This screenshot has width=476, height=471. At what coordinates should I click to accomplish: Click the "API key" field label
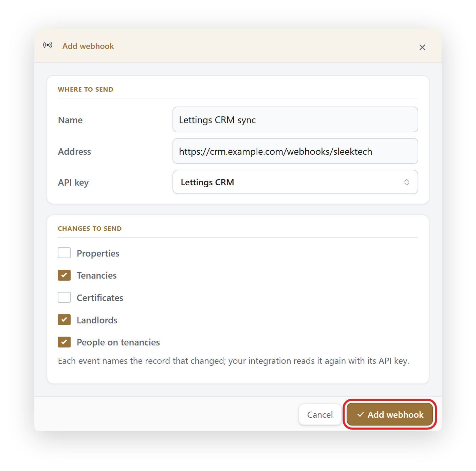pyautogui.click(x=73, y=183)
